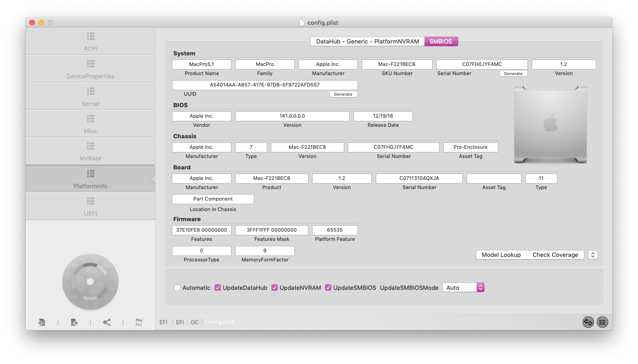This screenshot has width=638, height=364.
Task: Open the UpdateSMBIOSMode Auto dropdown
Action: coord(463,288)
